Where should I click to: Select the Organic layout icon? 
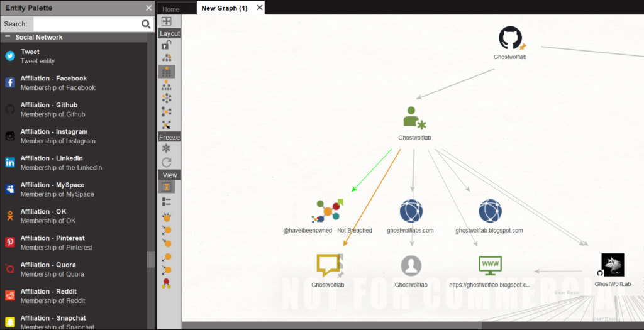click(x=166, y=111)
